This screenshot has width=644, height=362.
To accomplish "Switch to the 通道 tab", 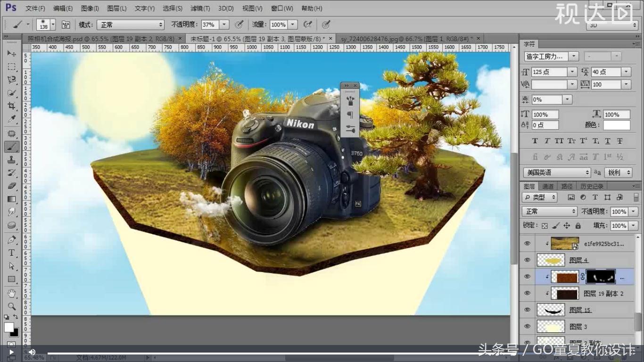I will tap(548, 186).
